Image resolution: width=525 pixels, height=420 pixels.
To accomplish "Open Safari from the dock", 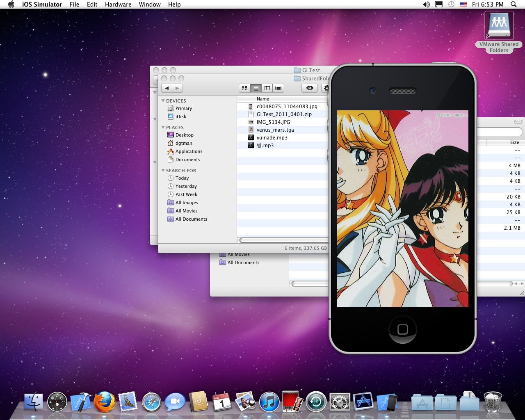I will [151, 403].
